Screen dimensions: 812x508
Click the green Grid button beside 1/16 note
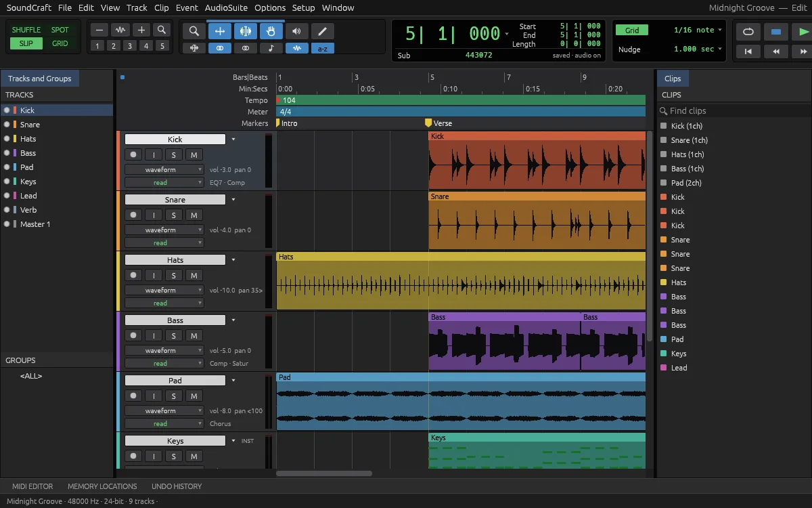(631, 30)
